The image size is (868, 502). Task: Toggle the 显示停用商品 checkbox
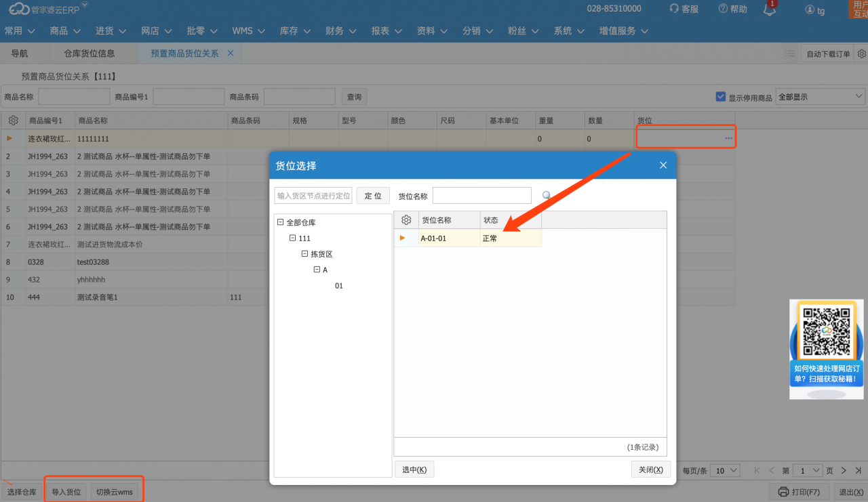(721, 97)
